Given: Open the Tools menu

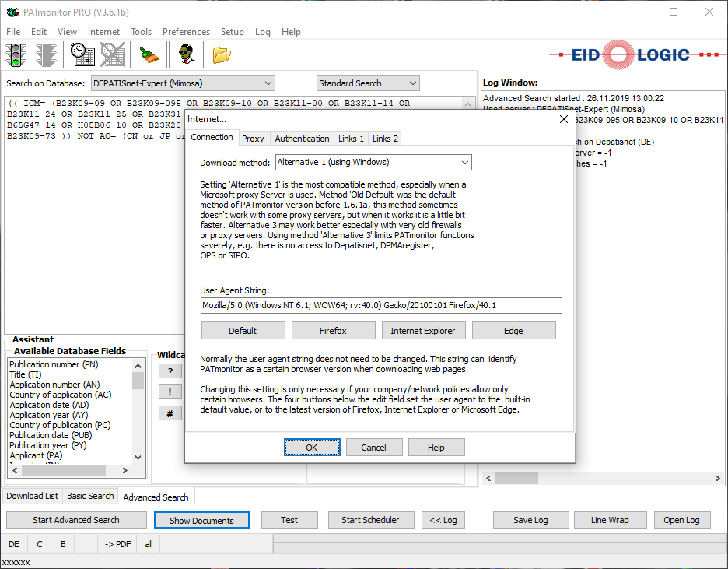Looking at the screenshot, I should pyautogui.click(x=141, y=32).
